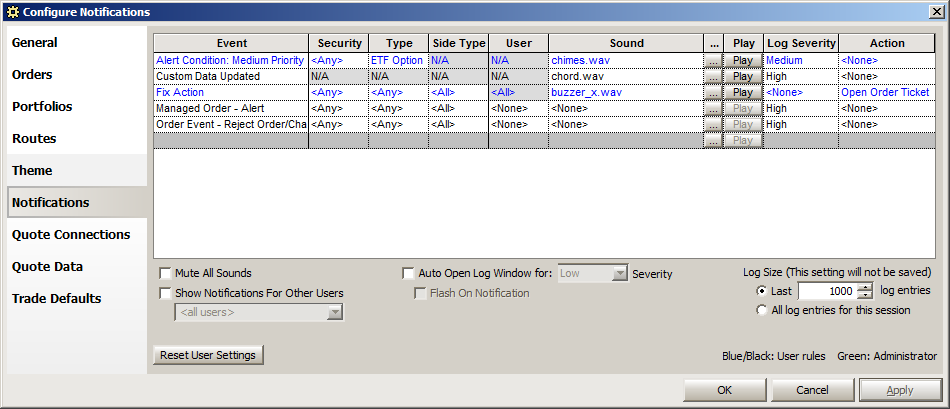Viewport: 950px width, 409px height.
Task: Close the Configure Notifications dialog
Action: [x=938, y=12]
